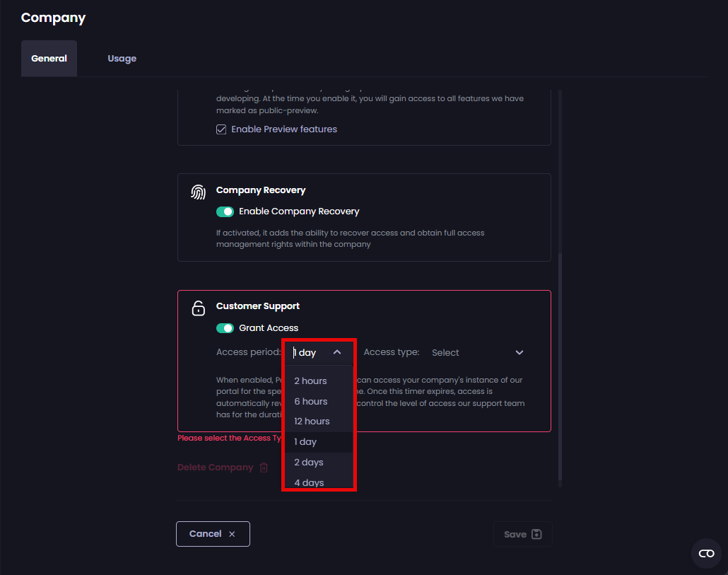Viewport: 728px width, 575px height.
Task: Disable the Enable Company Recovery toggle
Action: [x=227, y=211]
